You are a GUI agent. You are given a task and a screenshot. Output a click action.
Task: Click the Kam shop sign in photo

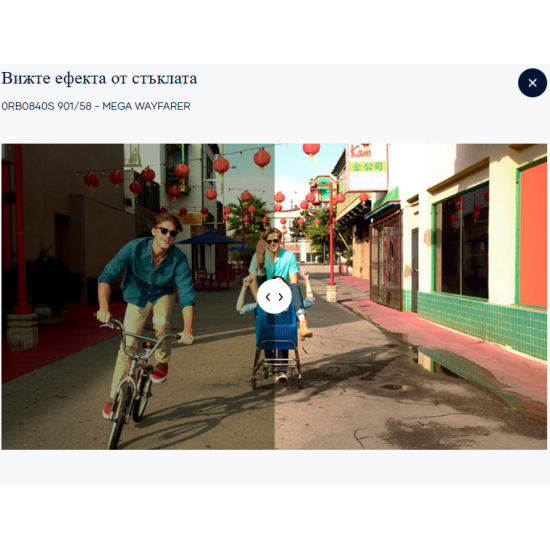(x=367, y=167)
